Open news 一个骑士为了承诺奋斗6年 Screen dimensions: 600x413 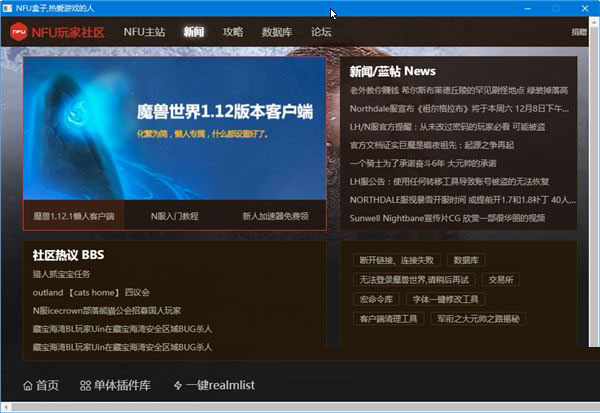(423, 163)
